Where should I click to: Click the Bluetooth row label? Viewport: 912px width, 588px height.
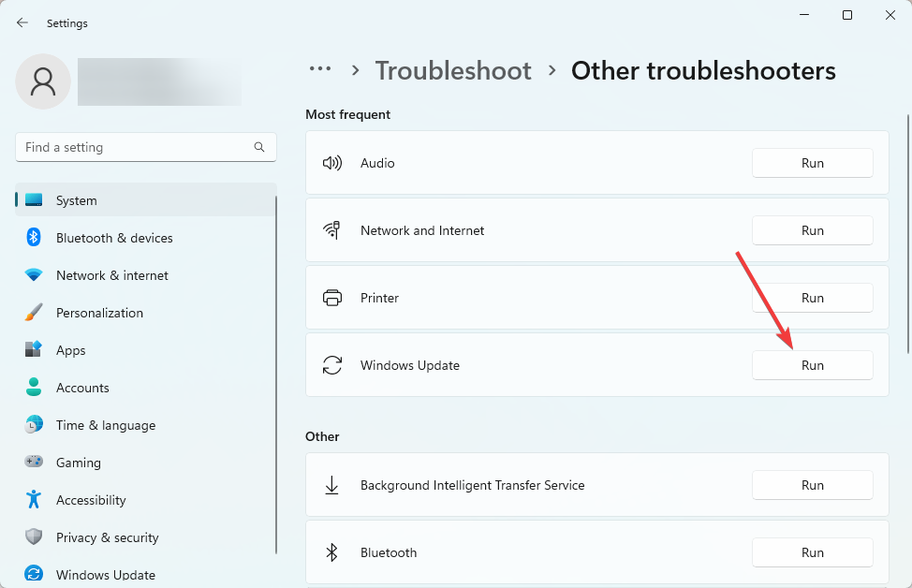coord(389,552)
